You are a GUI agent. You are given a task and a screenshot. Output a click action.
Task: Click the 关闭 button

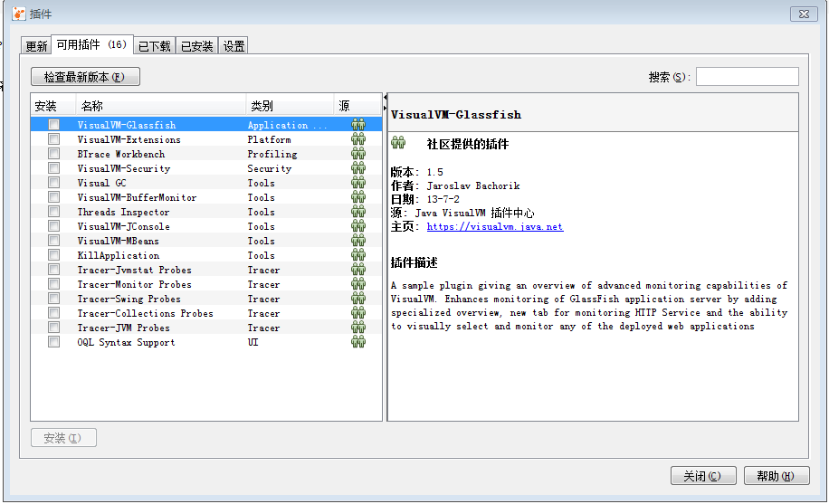[703, 476]
